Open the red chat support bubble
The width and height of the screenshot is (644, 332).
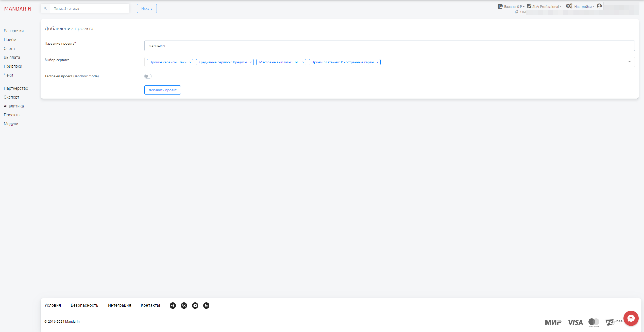coord(631,318)
